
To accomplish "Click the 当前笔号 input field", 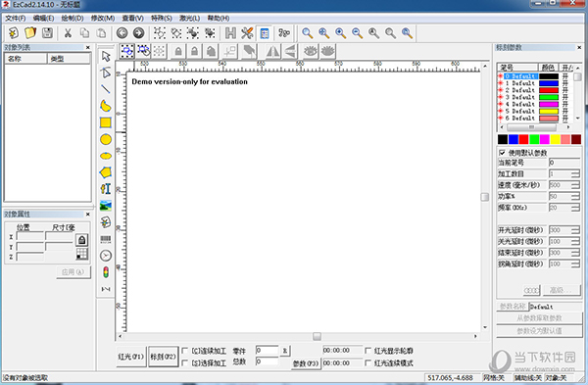I will 564,163.
